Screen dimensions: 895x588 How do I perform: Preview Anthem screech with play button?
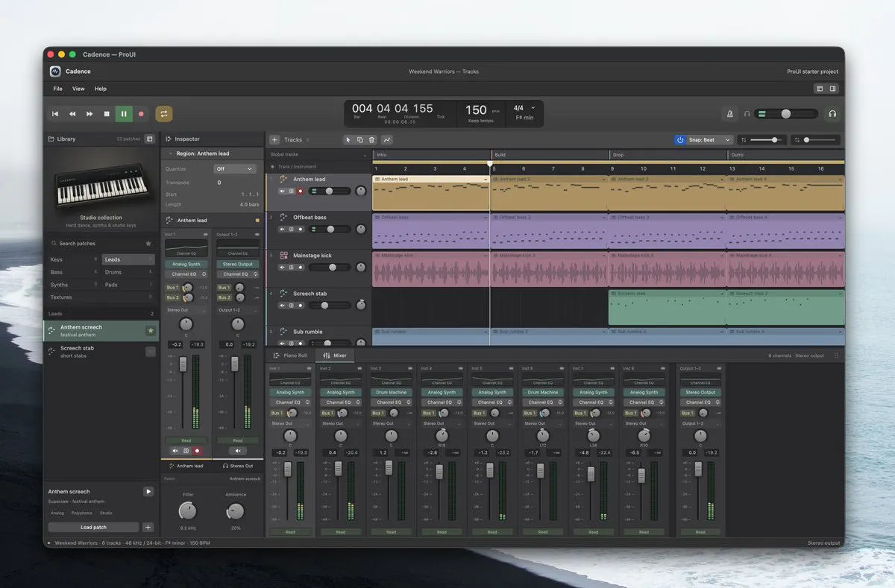148,492
